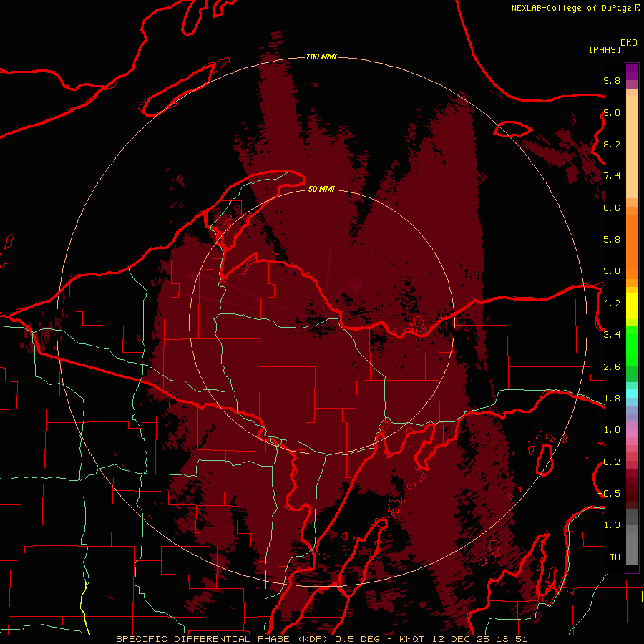644x644 pixels.
Task: Click the -0.5 legend value
Action: pyautogui.click(x=609, y=494)
